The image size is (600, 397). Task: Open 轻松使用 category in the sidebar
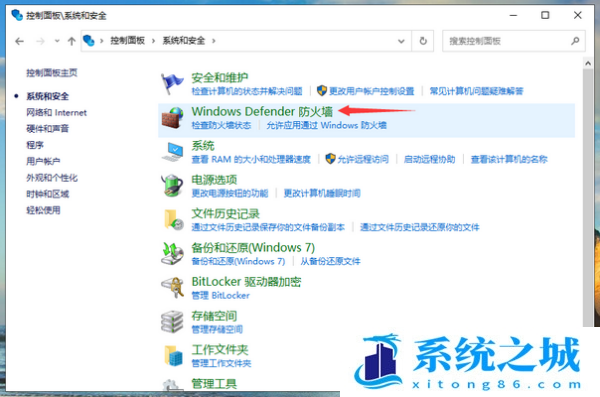tap(43, 210)
